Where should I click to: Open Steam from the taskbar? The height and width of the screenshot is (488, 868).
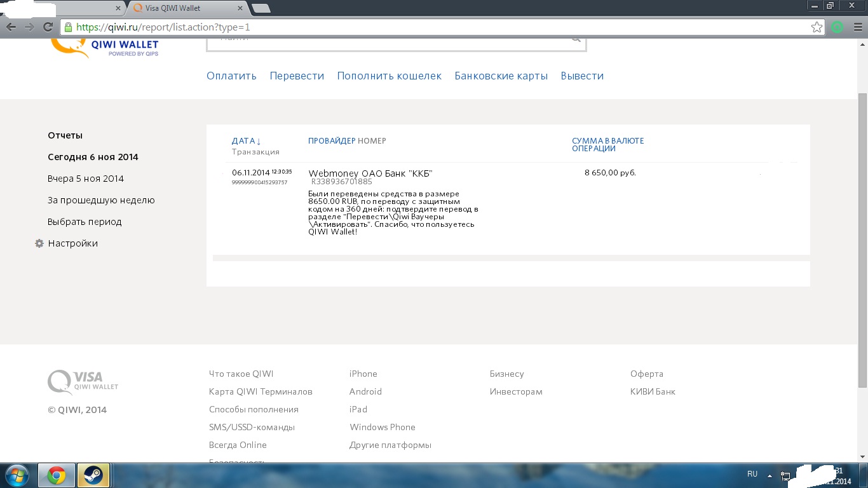[x=93, y=475]
